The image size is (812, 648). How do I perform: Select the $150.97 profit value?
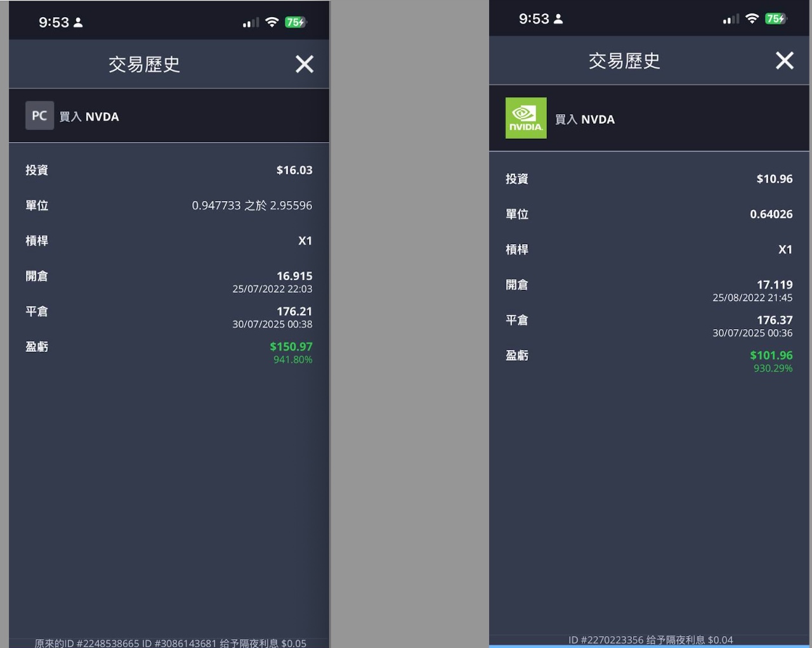291,347
